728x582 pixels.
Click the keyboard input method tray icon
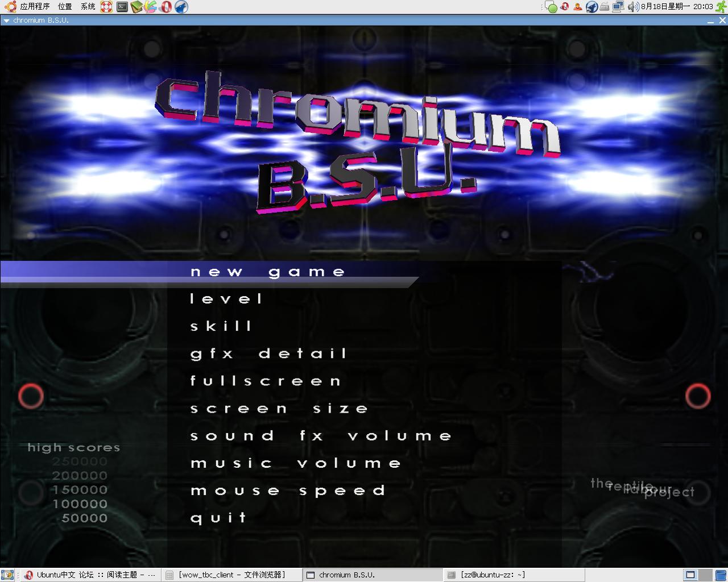tap(605, 7)
